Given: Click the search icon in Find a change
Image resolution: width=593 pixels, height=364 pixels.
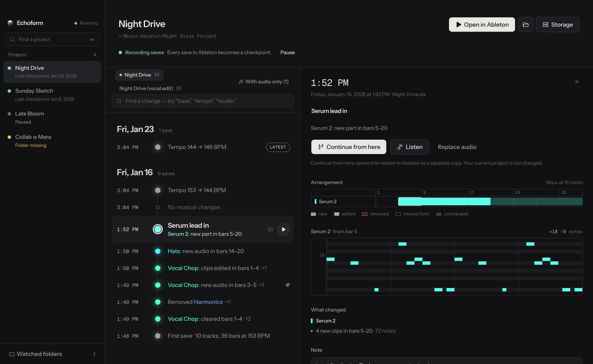Looking at the screenshot, I should click(x=119, y=101).
